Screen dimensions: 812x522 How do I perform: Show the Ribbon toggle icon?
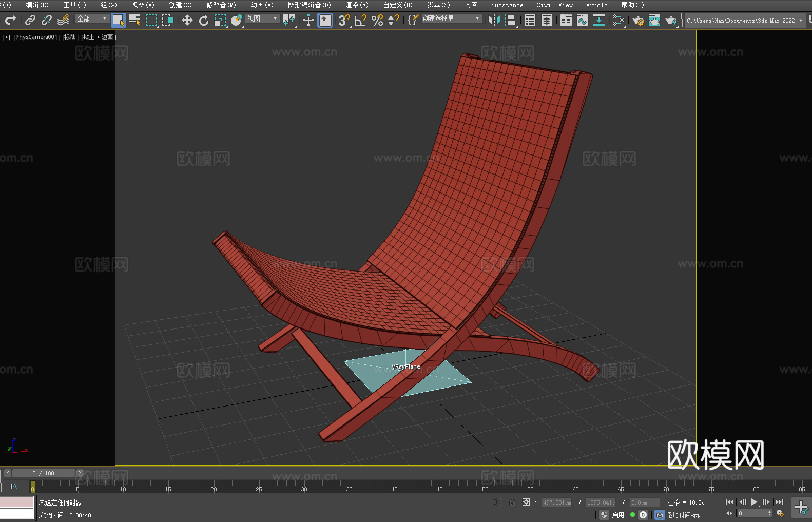(566, 20)
